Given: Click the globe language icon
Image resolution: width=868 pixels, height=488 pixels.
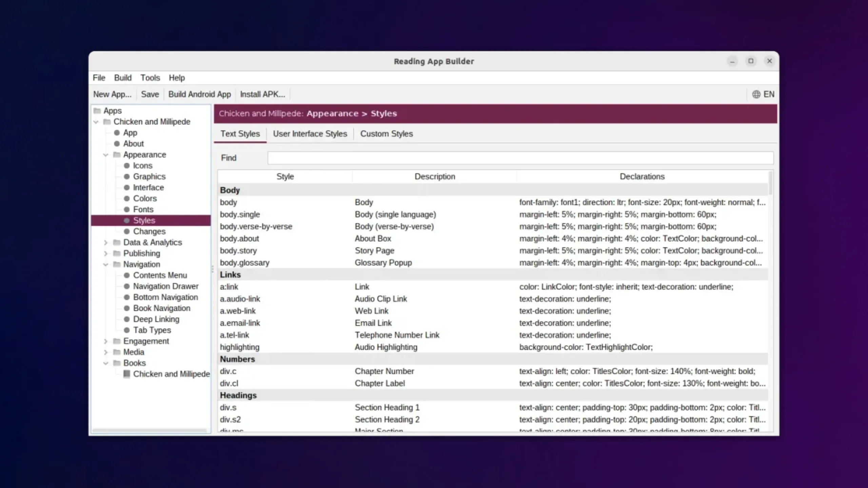Looking at the screenshot, I should coord(756,94).
